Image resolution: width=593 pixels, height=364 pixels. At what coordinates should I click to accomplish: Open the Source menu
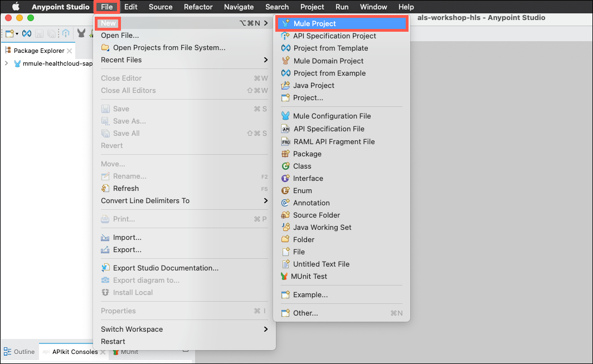161,7
